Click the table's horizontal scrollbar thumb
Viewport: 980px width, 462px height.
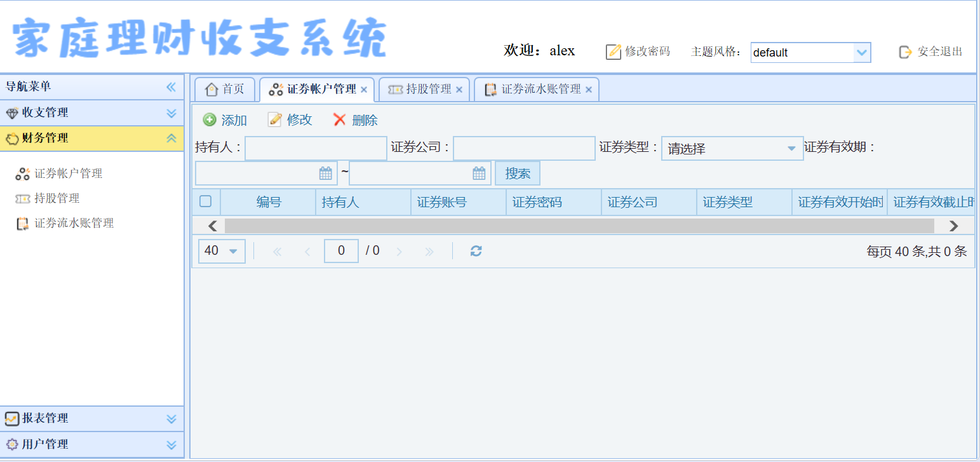(579, 226)
